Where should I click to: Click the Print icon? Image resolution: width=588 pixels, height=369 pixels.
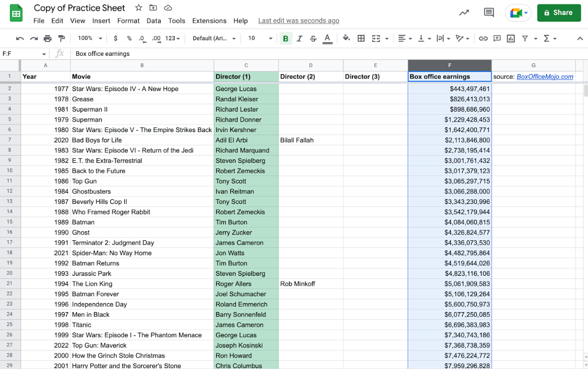(x=47, y=38)
